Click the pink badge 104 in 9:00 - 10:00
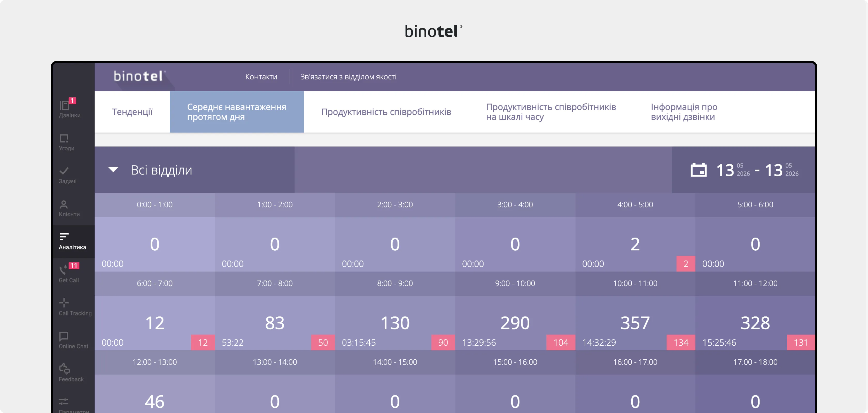The height and width of the screenshot is (413, 868). (561, 342)
